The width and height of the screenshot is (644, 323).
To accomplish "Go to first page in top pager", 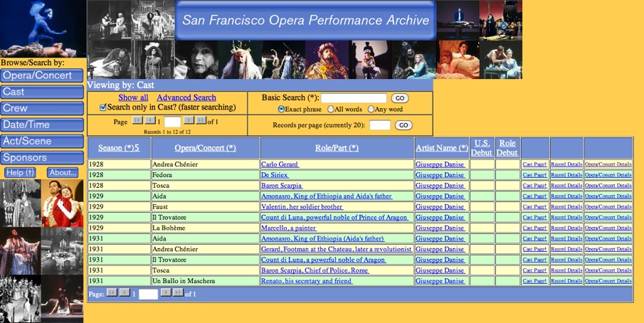I will 137,120.
